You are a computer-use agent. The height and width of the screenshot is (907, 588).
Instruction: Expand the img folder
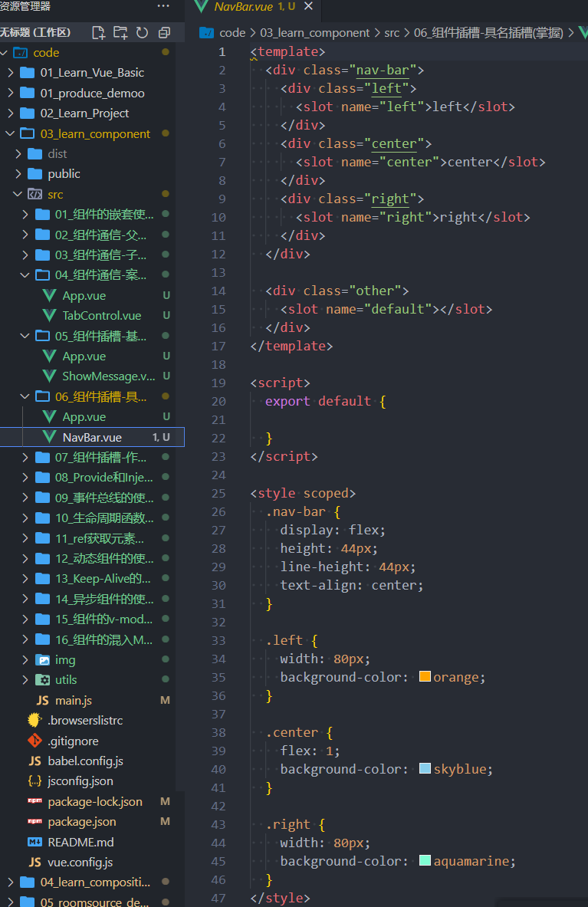(x=25, y=659)
